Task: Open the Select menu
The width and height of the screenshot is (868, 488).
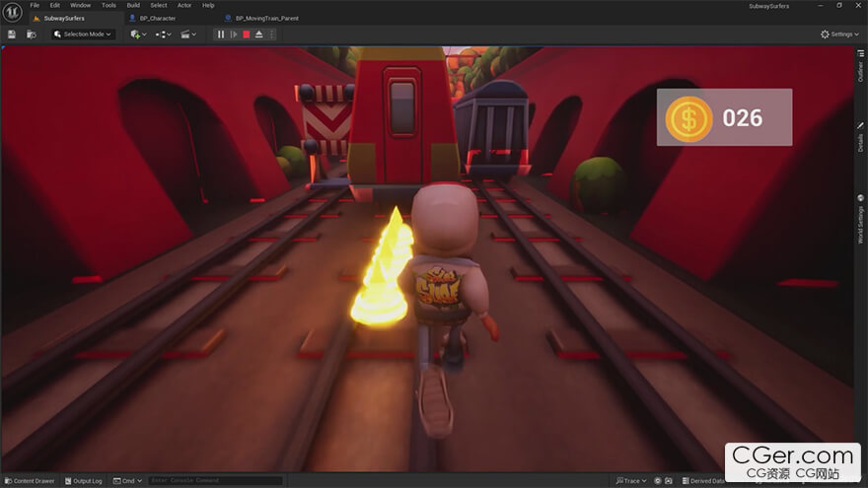Action: [x=159, y=5]
